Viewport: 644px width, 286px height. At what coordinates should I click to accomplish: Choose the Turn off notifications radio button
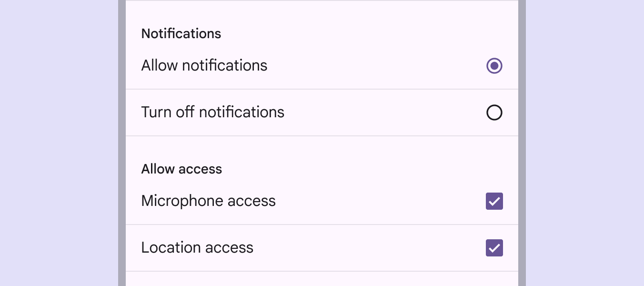pyautogui.click(x=494, y=113)
